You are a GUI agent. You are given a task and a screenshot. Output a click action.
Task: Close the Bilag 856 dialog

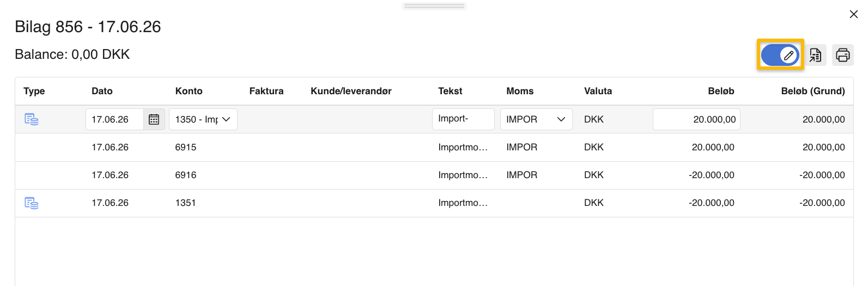[x=853, y=14]
